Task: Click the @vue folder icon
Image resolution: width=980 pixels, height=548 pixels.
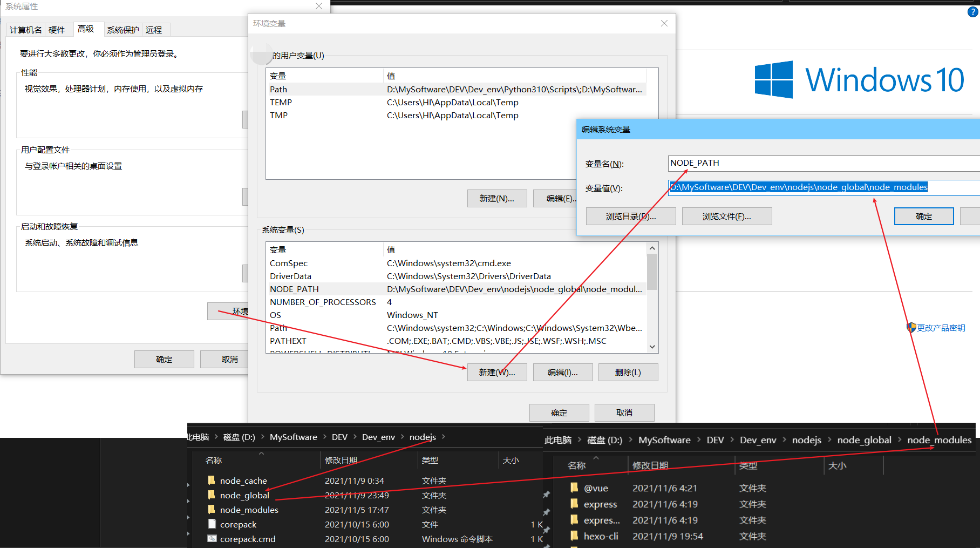Action: click(575, 488)
